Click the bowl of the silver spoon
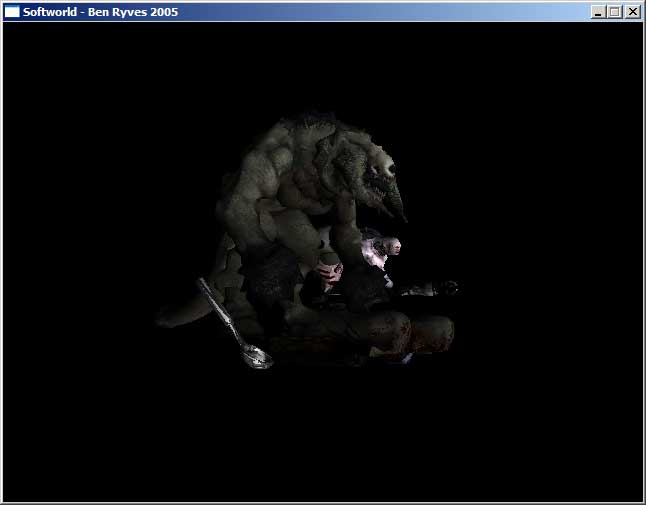The image size is (646, 505). (x=256, y=356)
